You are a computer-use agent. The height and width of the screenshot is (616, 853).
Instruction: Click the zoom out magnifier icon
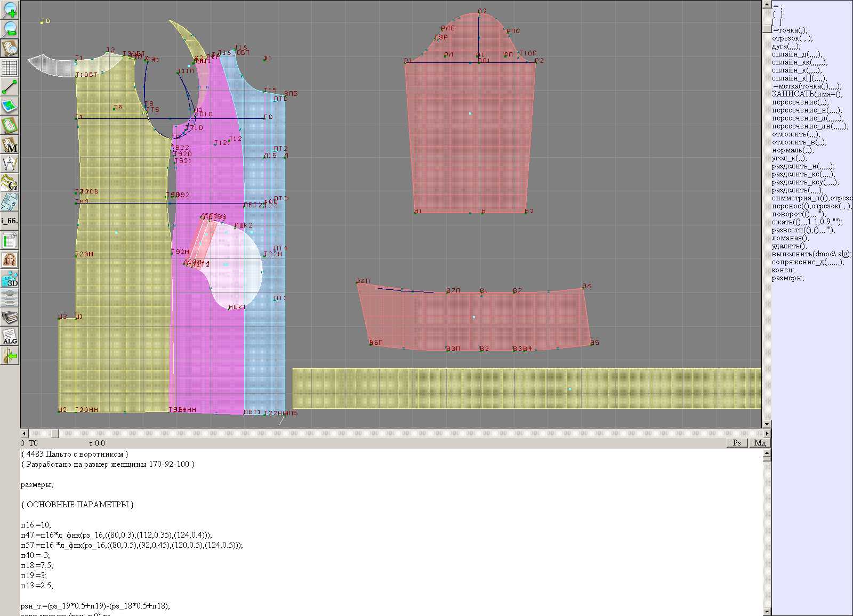[10, 29]
